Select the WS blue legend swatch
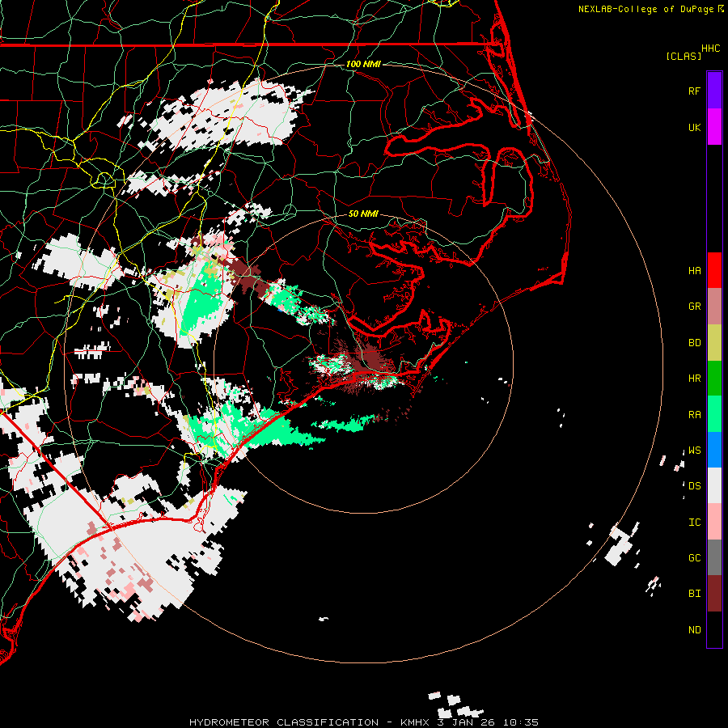This screenshot has width=728, height=728. [714, 450]
